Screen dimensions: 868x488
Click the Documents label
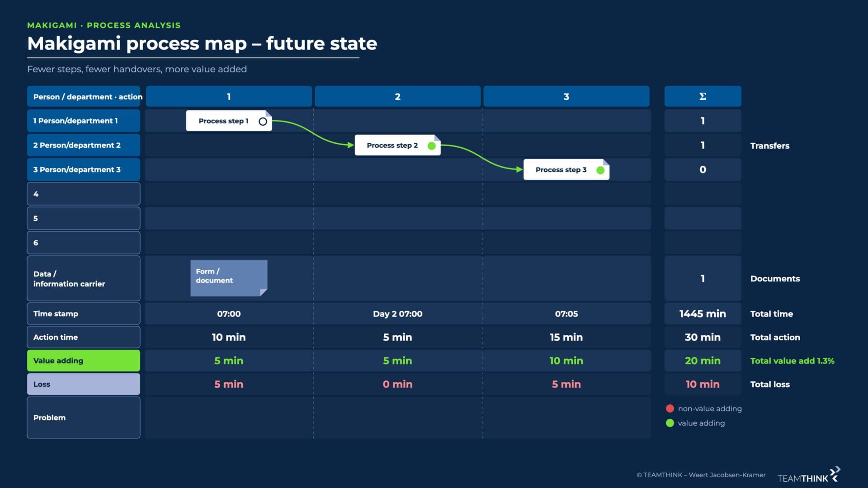click(775, 278)
